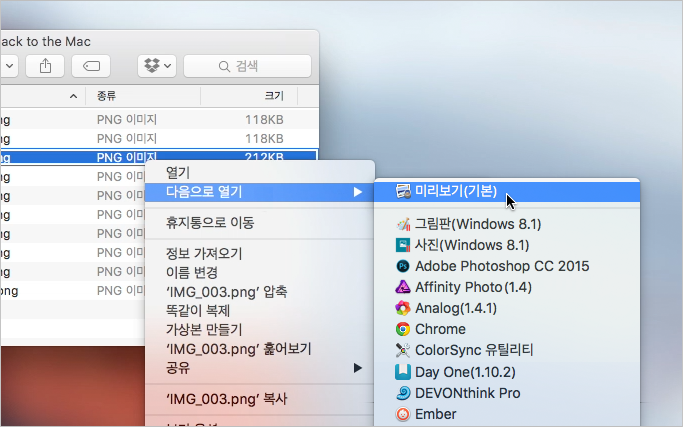This screenshot has height=427, width=683.
Task: Open with 미리보기(기본) app icon
Action: [403, 191]
